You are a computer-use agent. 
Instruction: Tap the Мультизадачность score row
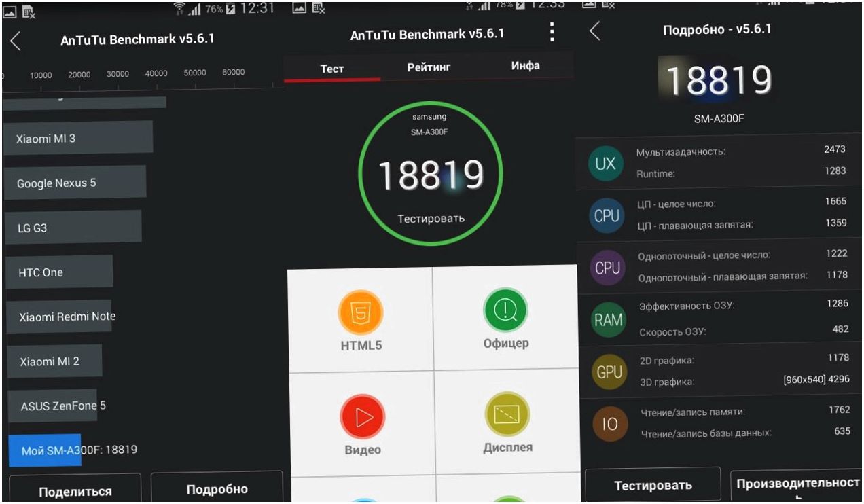pos(742,150)
